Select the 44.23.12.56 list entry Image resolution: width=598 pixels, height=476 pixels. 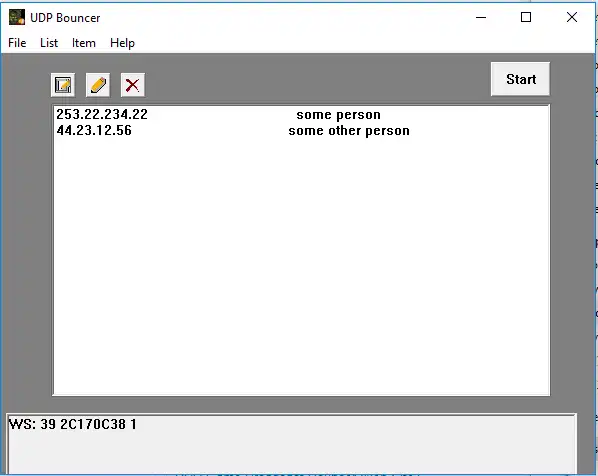[301, 130]
